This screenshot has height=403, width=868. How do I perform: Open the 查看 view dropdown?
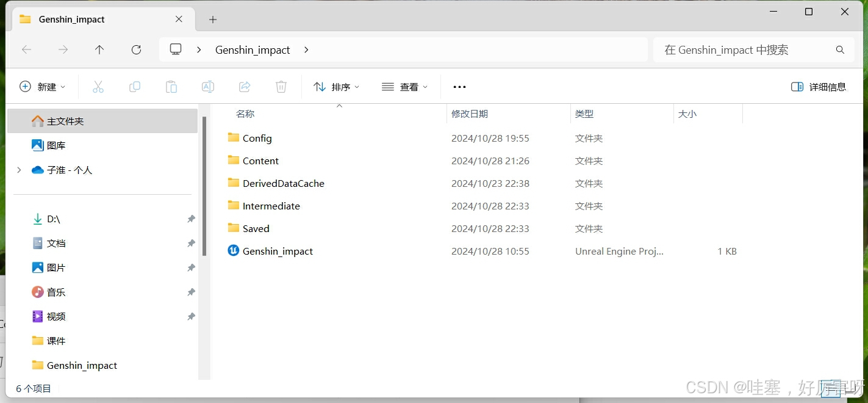point(404,87)
